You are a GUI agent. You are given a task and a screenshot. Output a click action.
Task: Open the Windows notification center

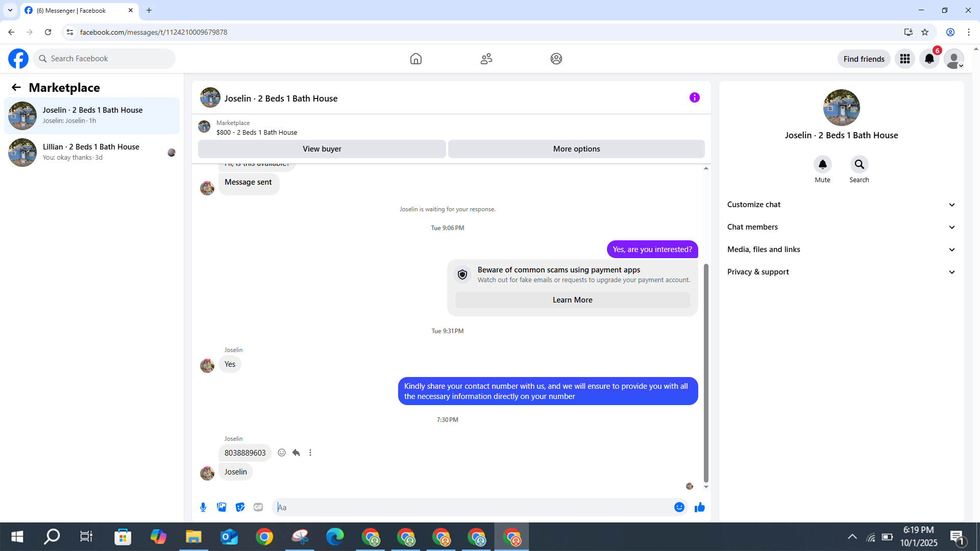(957, 537)
